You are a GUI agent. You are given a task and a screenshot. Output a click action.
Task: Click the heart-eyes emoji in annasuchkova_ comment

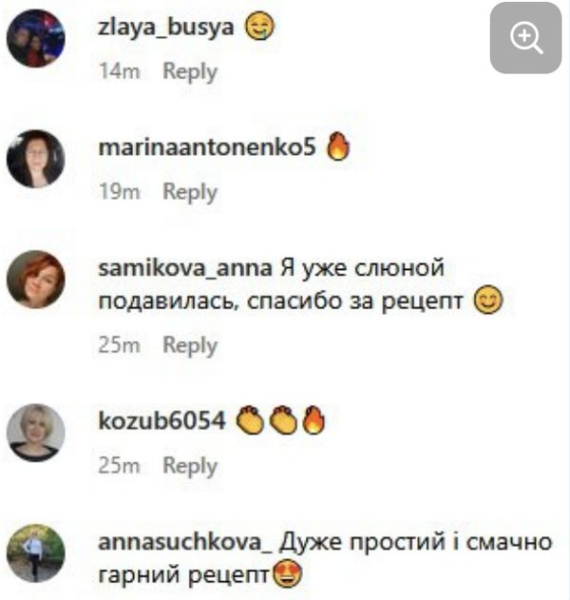[x=287, y=575]
